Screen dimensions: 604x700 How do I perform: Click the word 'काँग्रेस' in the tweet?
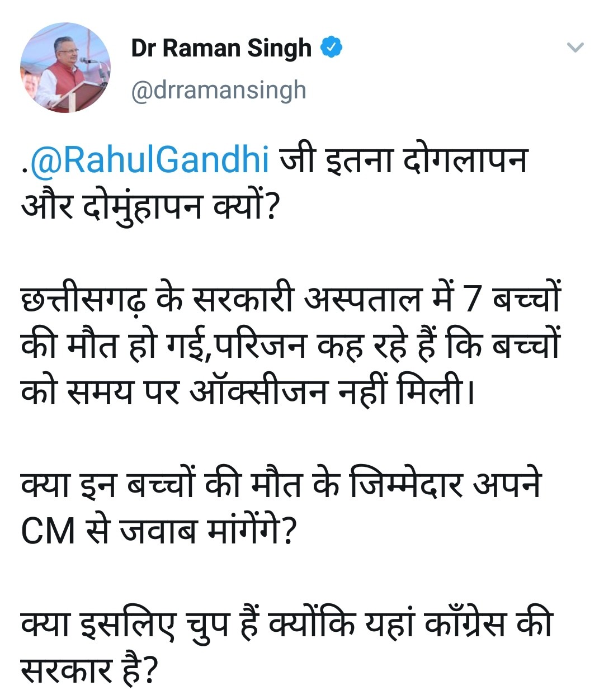461,623
